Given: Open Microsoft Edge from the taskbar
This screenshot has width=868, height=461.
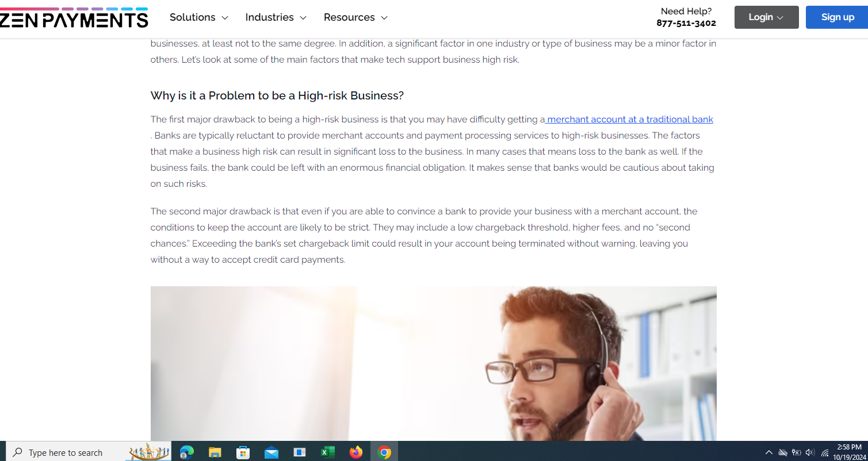Looking at the screenshot, I should point(187,452).
